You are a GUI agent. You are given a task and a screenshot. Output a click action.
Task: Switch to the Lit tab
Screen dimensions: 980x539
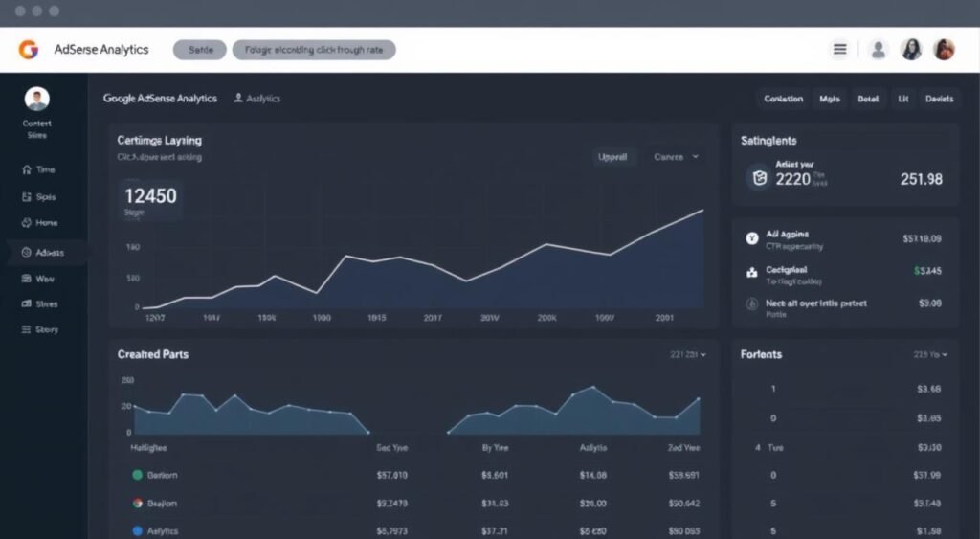[903, 99]
